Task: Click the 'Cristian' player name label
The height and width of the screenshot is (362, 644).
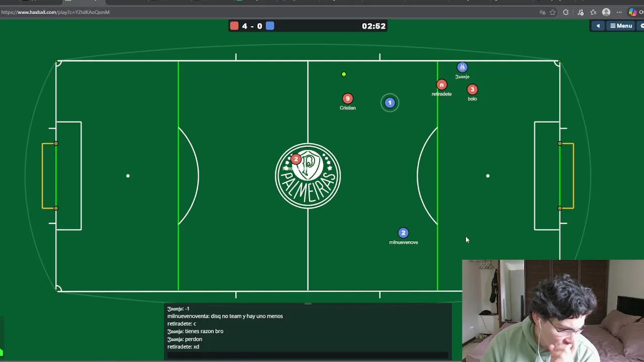Action: point(348,108)
